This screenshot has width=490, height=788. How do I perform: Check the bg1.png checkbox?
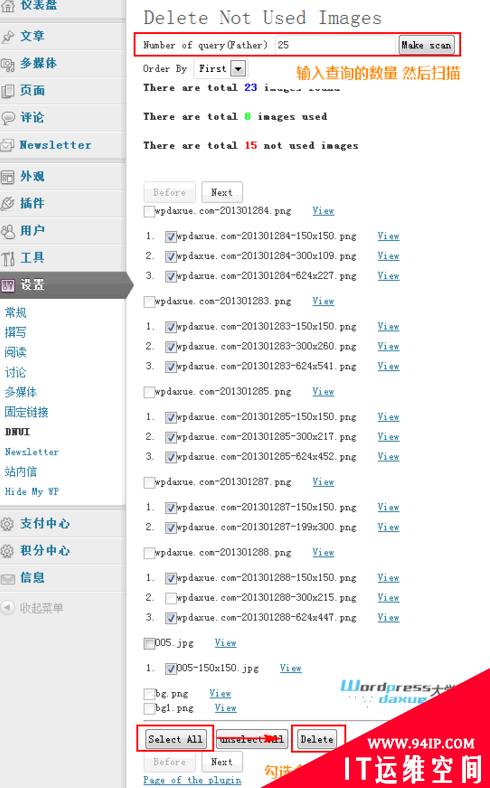[149, 709]
